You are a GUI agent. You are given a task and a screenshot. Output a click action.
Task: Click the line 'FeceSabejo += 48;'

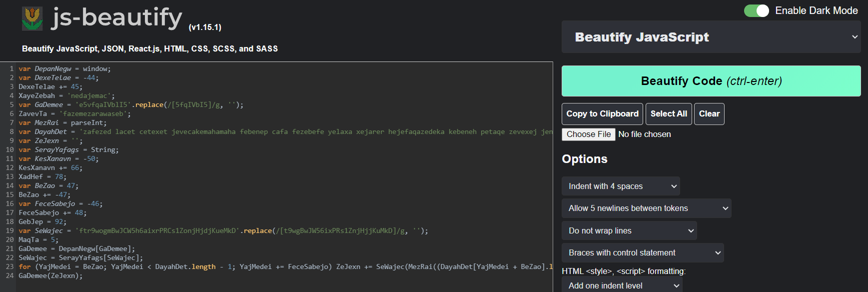[x=52, y=212]
